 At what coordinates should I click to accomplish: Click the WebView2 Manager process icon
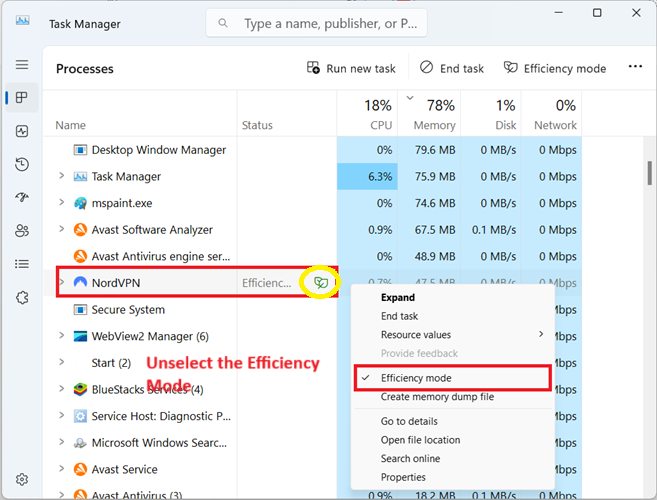pos(80,336)
